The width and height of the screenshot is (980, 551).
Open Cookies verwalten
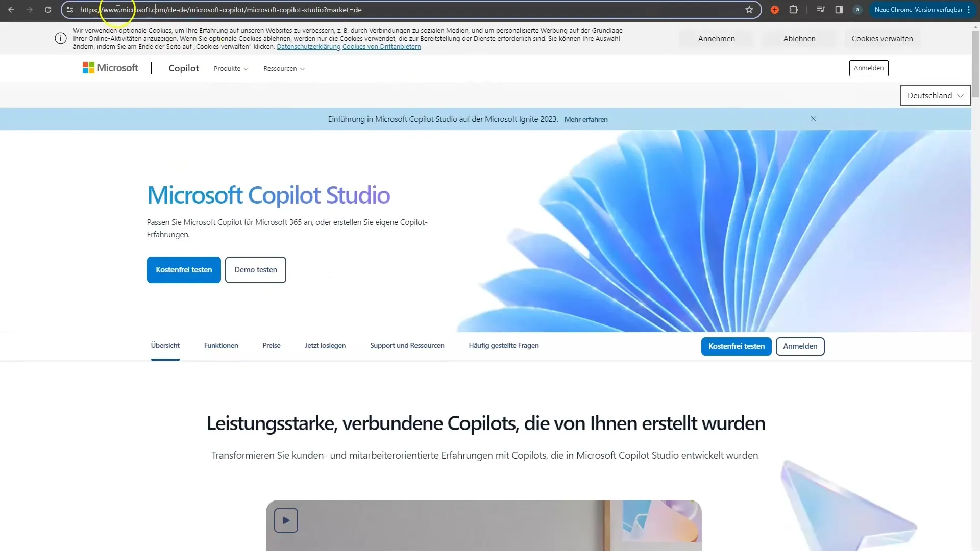click(882, 39)
